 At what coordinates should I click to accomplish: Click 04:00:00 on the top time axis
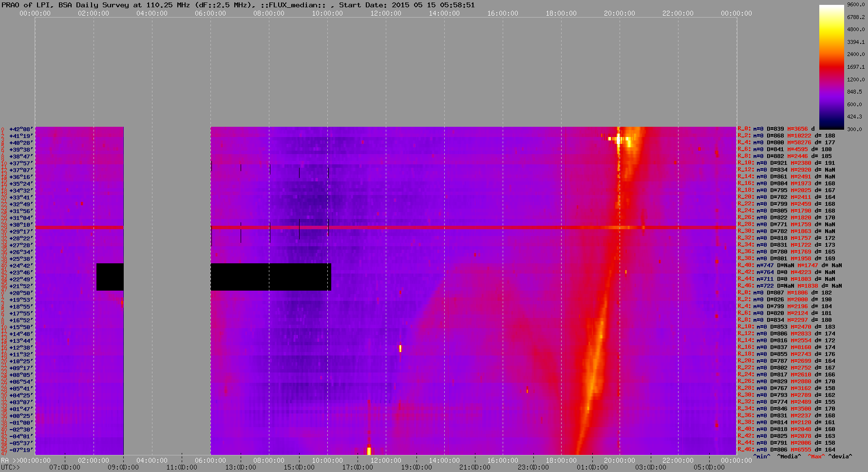point(152,13)
